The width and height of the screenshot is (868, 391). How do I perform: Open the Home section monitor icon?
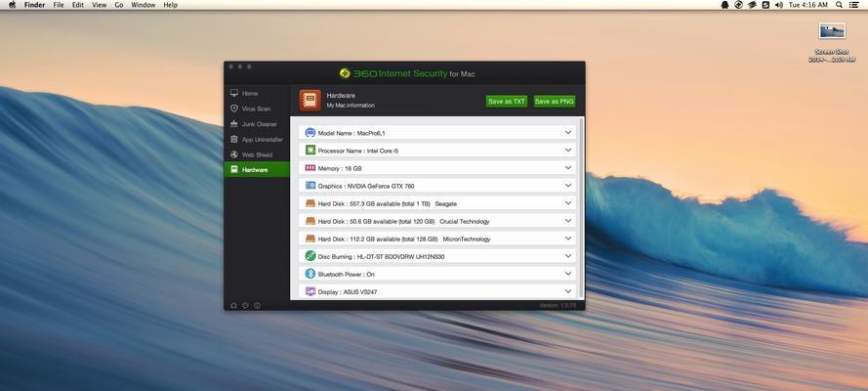[x=234, y=93]
